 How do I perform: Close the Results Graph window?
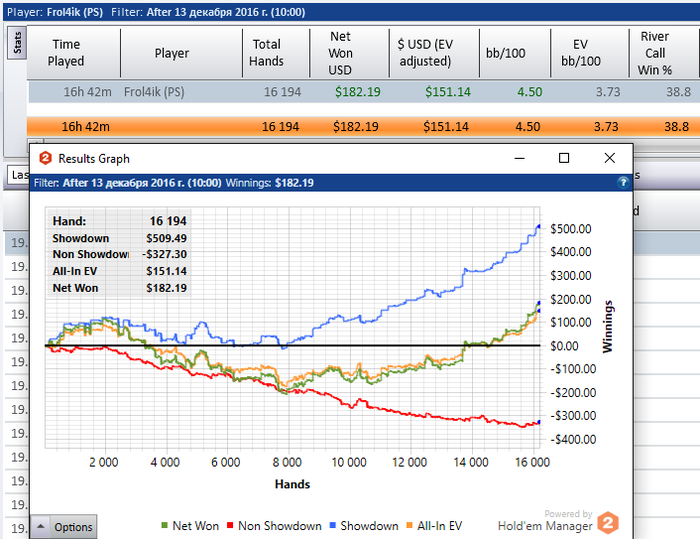(x=609, y=158)
